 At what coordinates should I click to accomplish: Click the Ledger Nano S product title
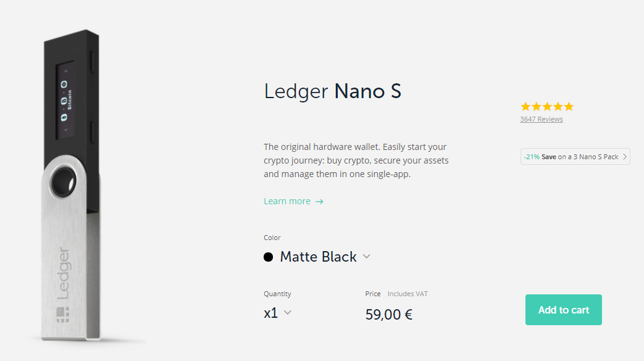click(x=333, y=91)
